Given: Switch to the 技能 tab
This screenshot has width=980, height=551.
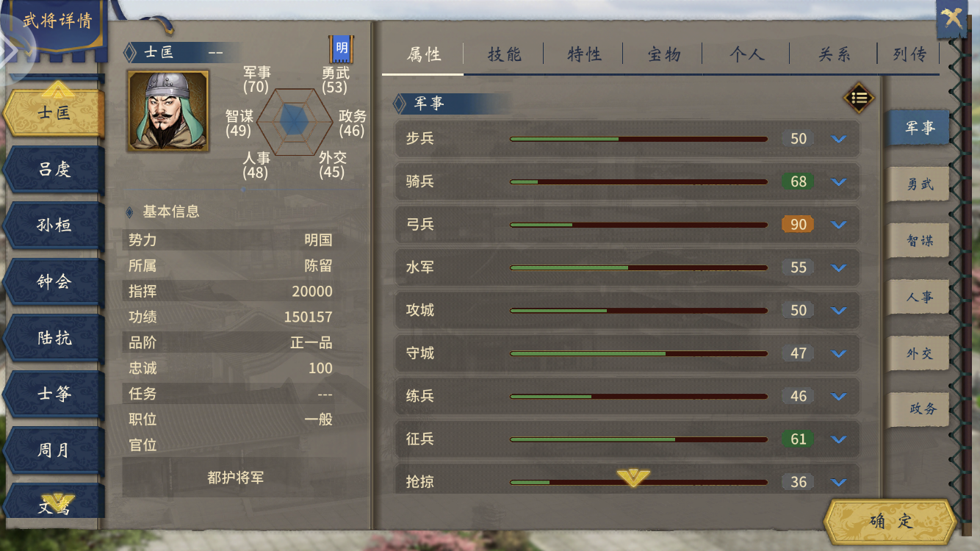Looking at the screenshot, I should [x=504, y=54].
